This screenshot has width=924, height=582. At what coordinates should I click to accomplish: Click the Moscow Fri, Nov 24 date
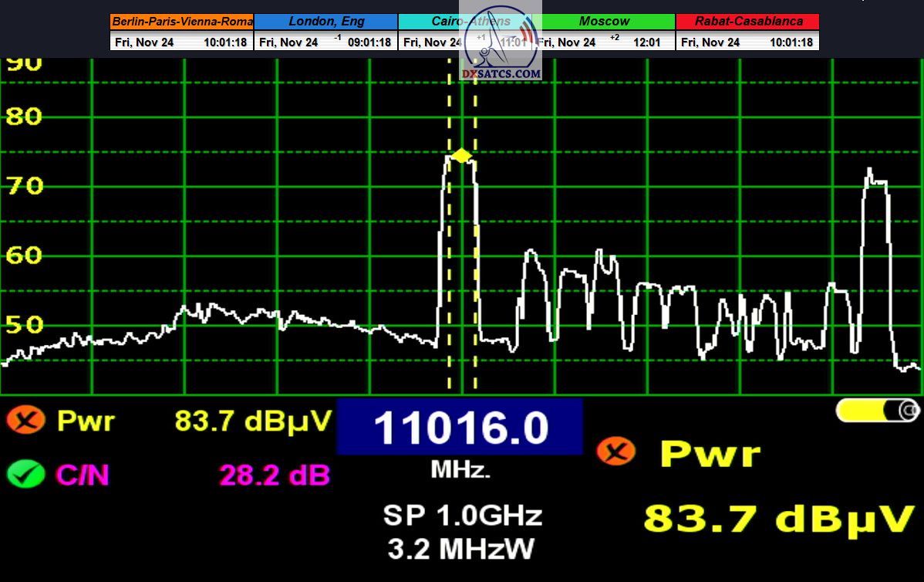(567, 42)
